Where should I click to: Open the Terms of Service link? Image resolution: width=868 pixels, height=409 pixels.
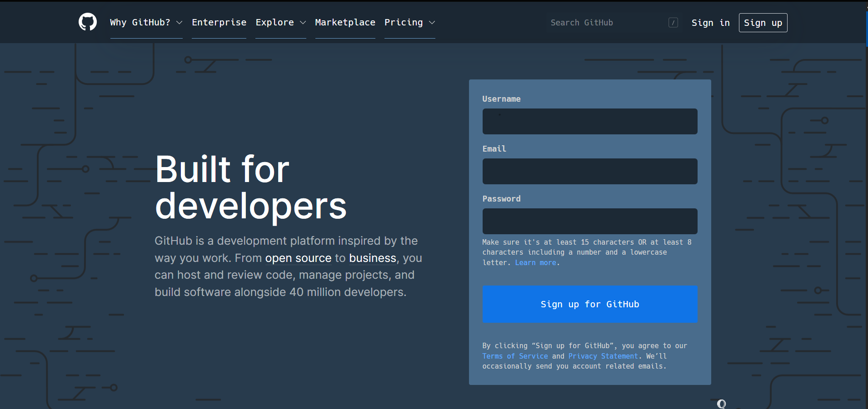[x=515, y=356]
